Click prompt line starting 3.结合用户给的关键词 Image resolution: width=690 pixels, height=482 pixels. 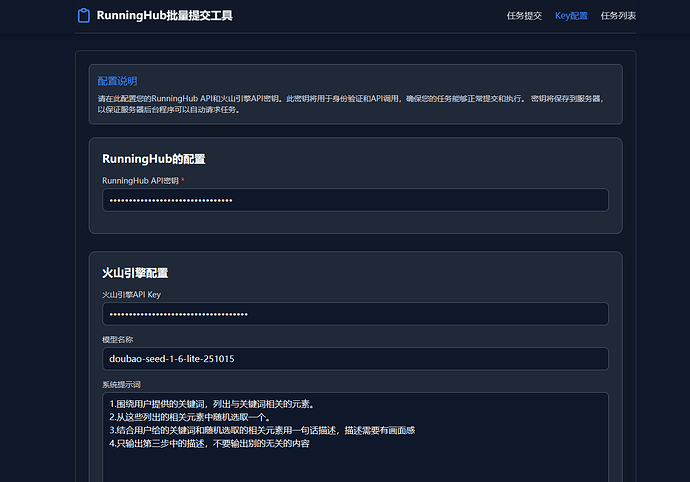pos(262,430)
